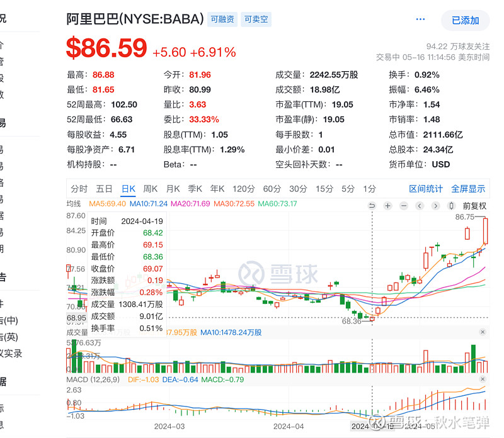Pan chart right with right chevron icon
Screen dimensions: 504x438
pyautogui.click(x=435, y=206)
